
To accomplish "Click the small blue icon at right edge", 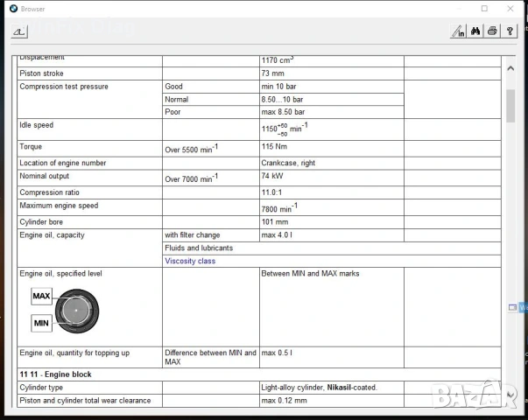I will click(513, 307).
